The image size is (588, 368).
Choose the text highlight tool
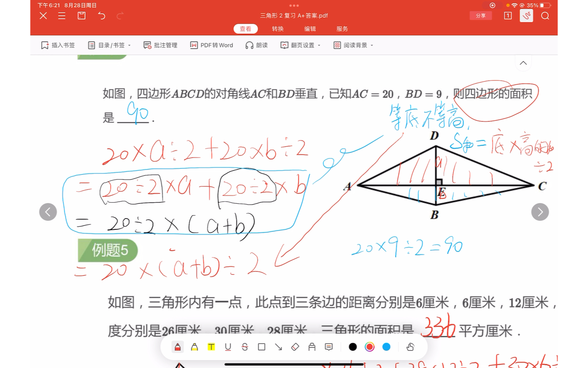211,347
